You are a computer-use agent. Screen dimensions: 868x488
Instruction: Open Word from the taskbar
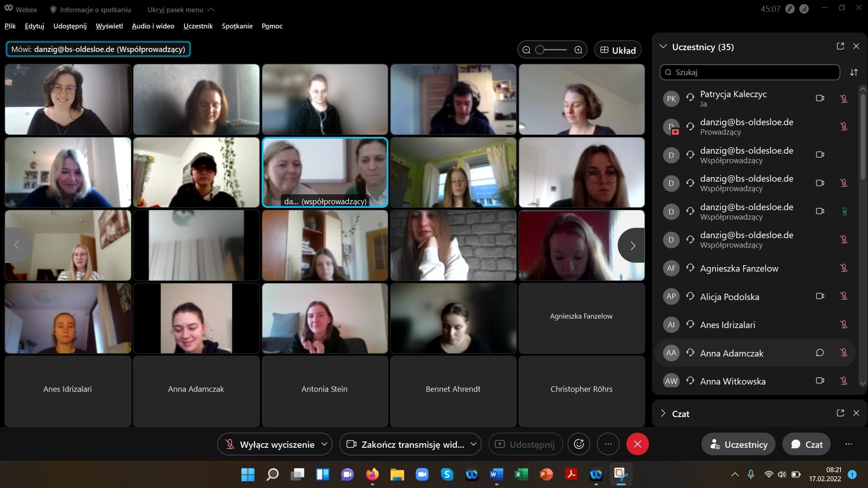[x=496, y=474]
